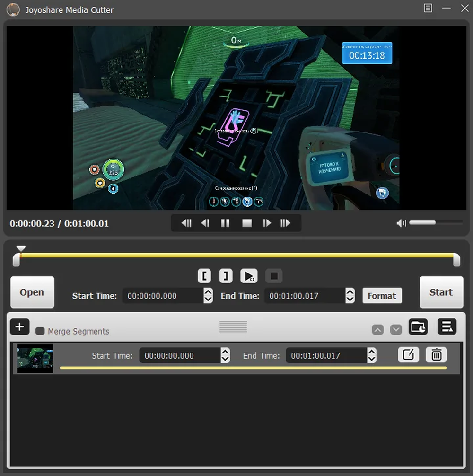The height and width of the screenshot is (476, 473).
Task: Decrease the main End Time stepper
Action: pos(350,300)
